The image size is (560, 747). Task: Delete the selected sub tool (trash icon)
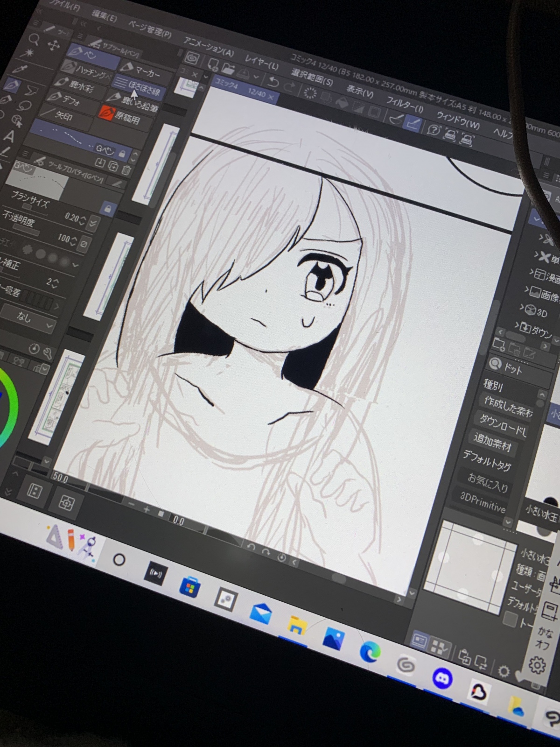tap(127, 169)
